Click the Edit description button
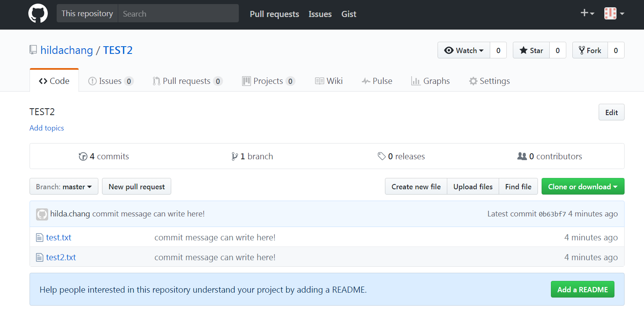 [x=612, y=112]
